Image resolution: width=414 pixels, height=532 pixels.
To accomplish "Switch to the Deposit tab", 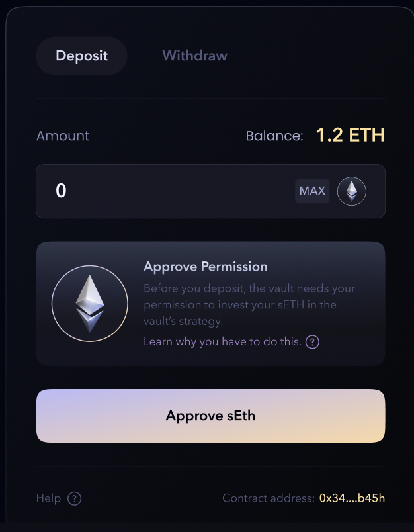I will tap(81, 56).
